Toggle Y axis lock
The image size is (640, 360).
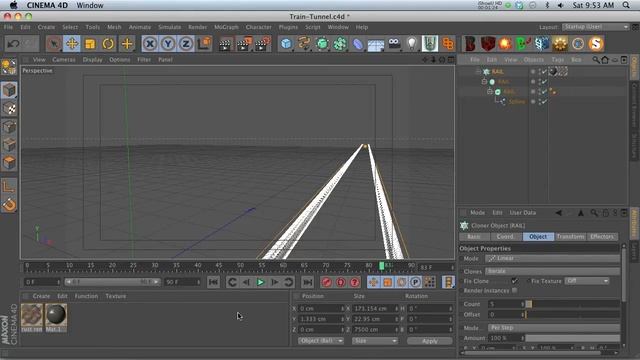coord(168,44)
